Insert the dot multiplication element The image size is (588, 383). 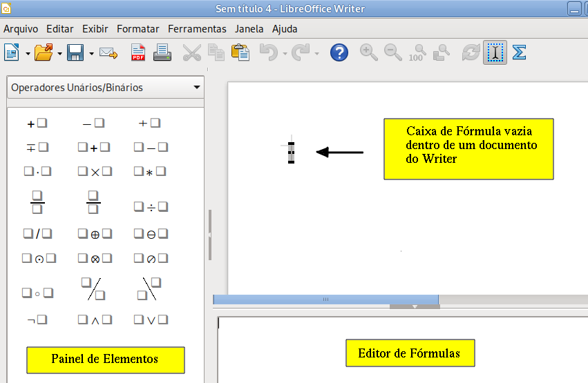[x=37, y=171]
